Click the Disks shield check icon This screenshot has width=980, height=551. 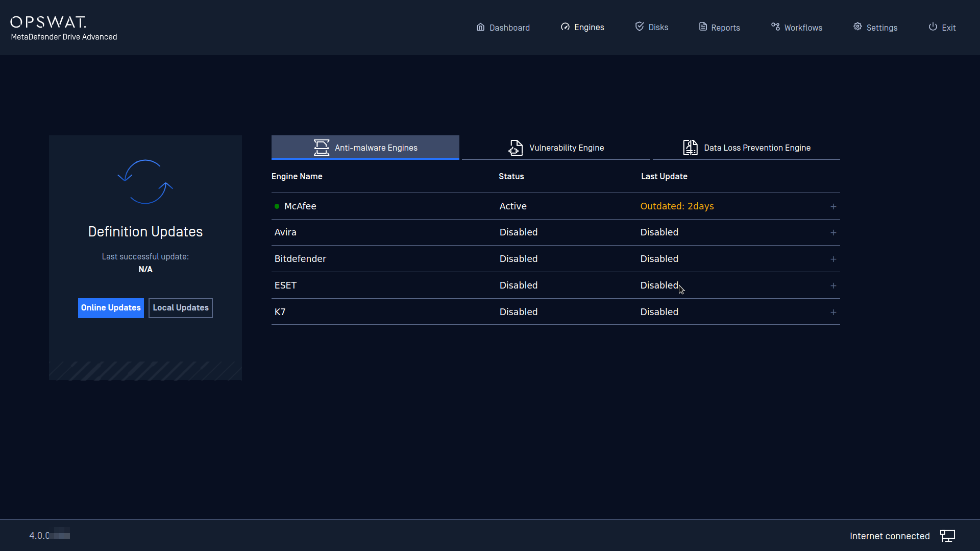point(640,27)
